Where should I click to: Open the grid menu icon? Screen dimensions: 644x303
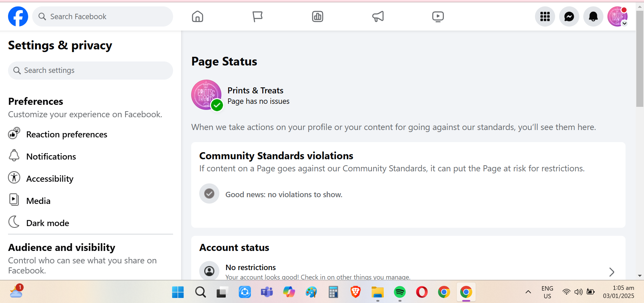[545, 16]
